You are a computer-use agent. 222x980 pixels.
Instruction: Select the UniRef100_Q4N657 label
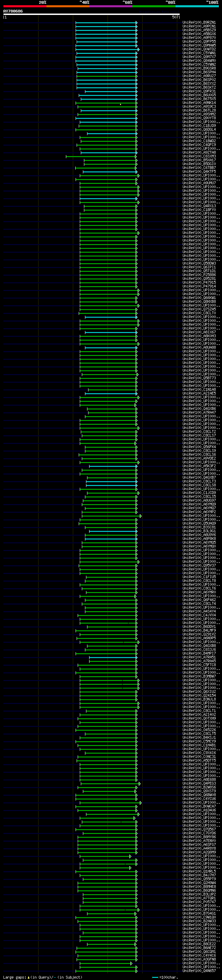click(199, 971)
